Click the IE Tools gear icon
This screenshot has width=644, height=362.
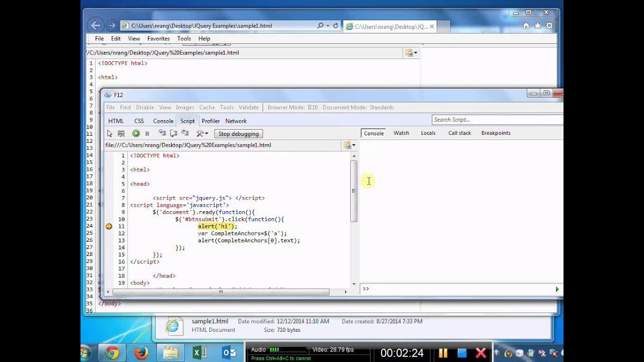[x=549, y=26]
